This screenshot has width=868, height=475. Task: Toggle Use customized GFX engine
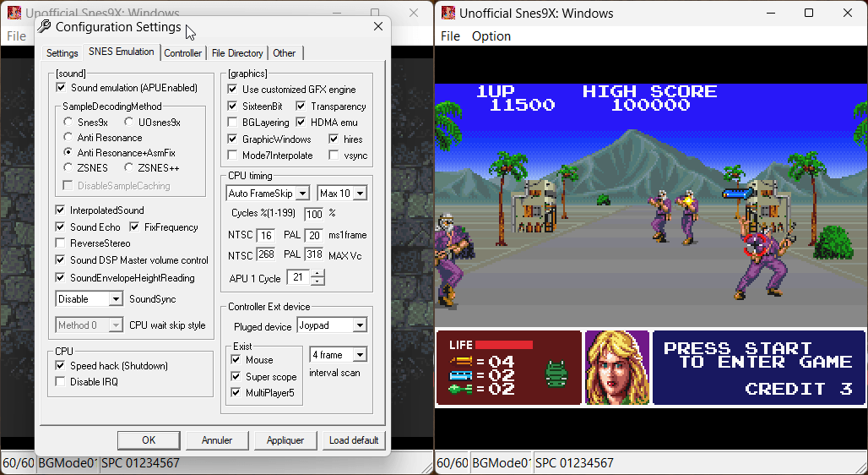click(232, 90)
